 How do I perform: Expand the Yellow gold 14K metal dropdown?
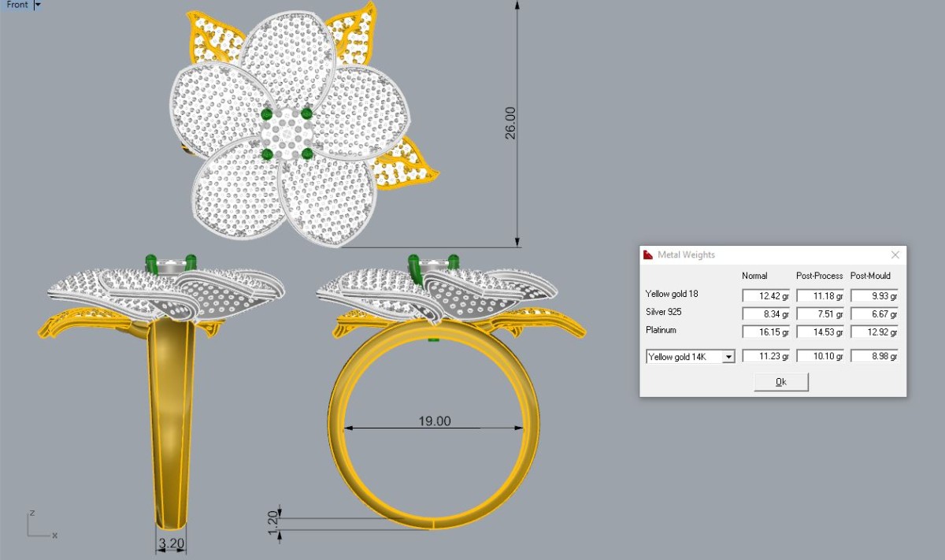click(x=728, y=357)
